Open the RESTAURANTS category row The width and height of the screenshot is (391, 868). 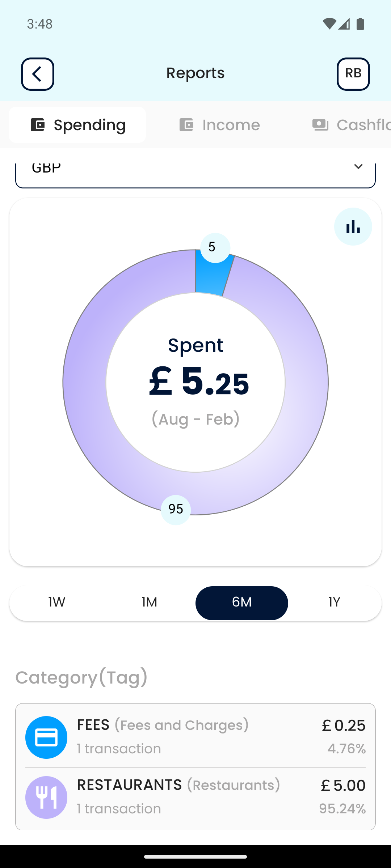click(x=195, y=796)
